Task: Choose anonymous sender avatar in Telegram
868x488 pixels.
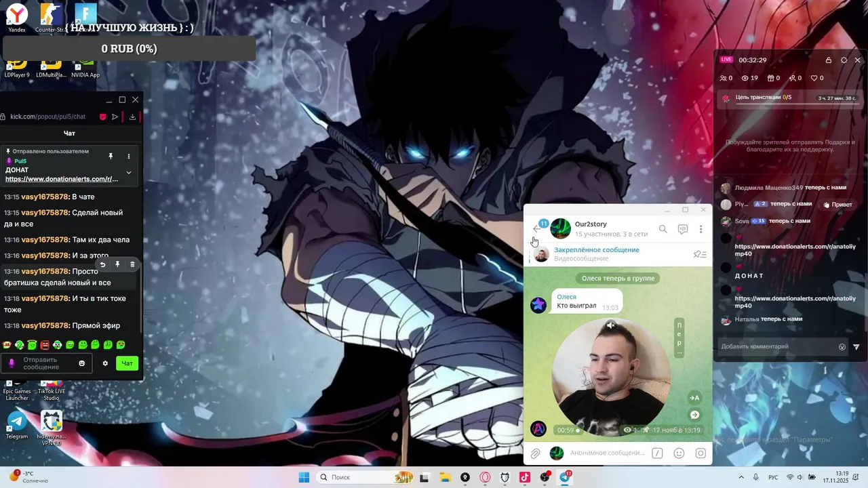Action: click(557, 453)
